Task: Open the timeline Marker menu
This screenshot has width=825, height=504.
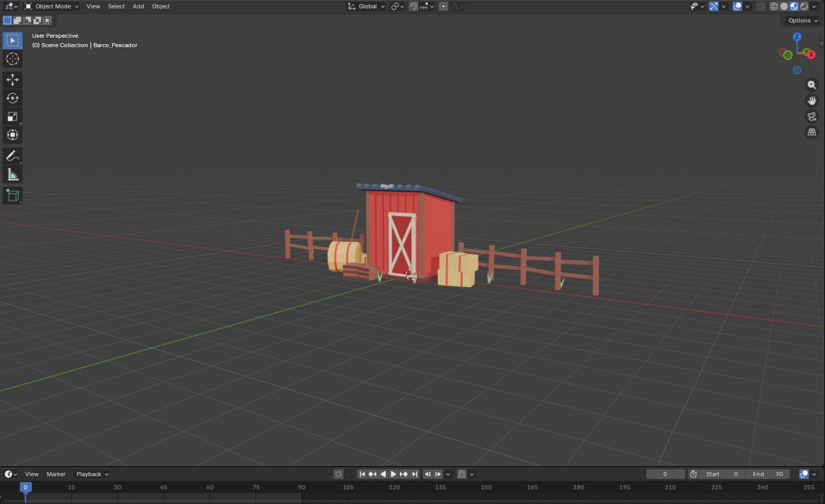Action: point(56,474)
